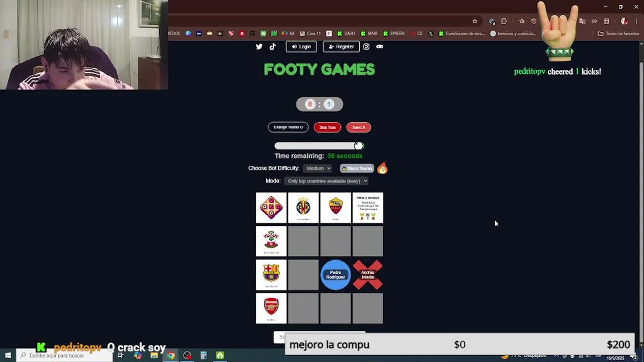Viewport: 644px width, 362px height.
Task: Open the MMB bookmark
Action: coord(369,34)
